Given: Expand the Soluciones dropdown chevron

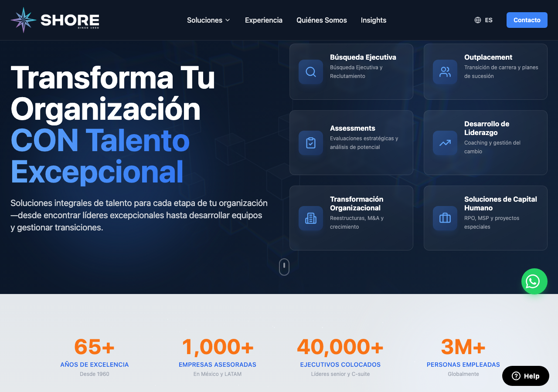Looking at the screenshot, I should click(x=228, y=20).
